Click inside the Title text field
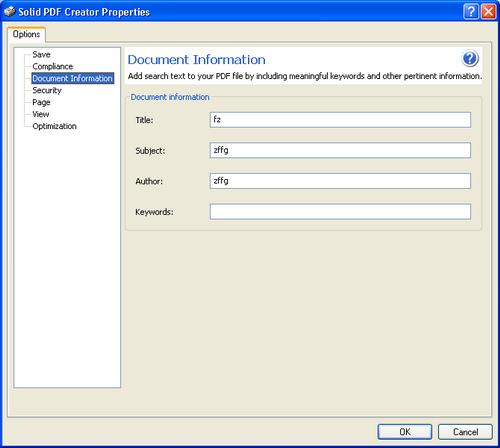 [340, 120]
